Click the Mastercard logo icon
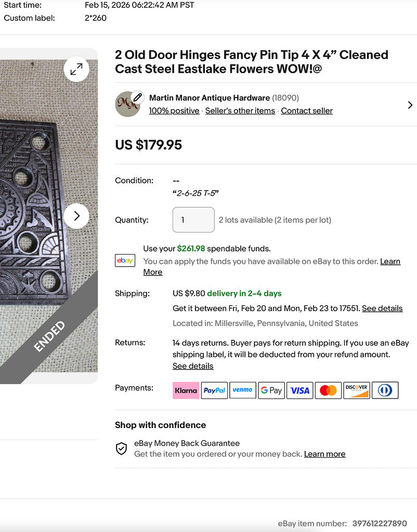Image resolution: width=417 pixels, height=532 pixels. 328,390
